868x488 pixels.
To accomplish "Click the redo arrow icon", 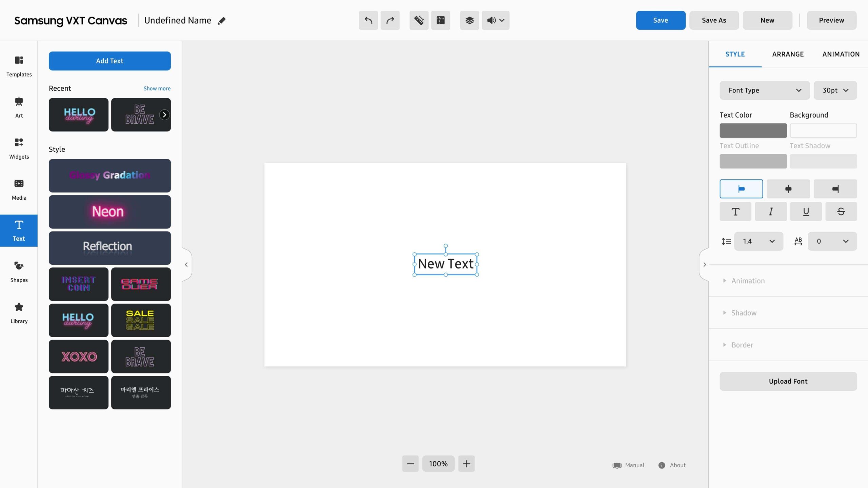I will coord(390,20).
